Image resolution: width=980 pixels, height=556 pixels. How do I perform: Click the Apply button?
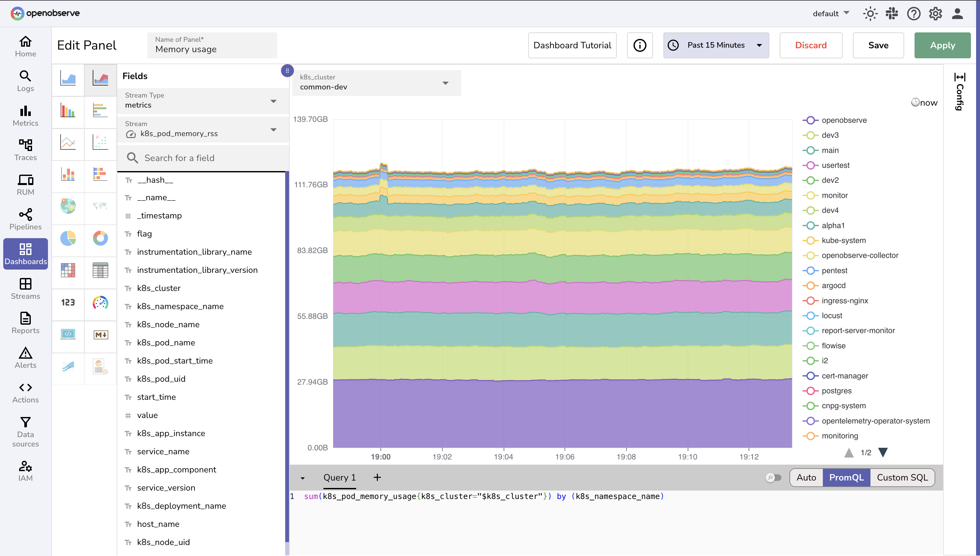(942, 45)
